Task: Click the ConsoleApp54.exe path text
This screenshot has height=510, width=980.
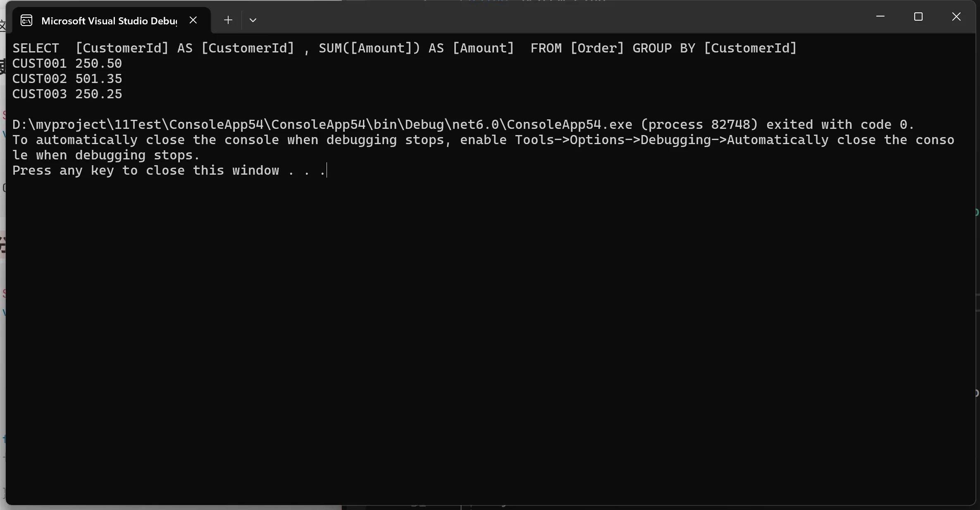Action: click(322, 125)
